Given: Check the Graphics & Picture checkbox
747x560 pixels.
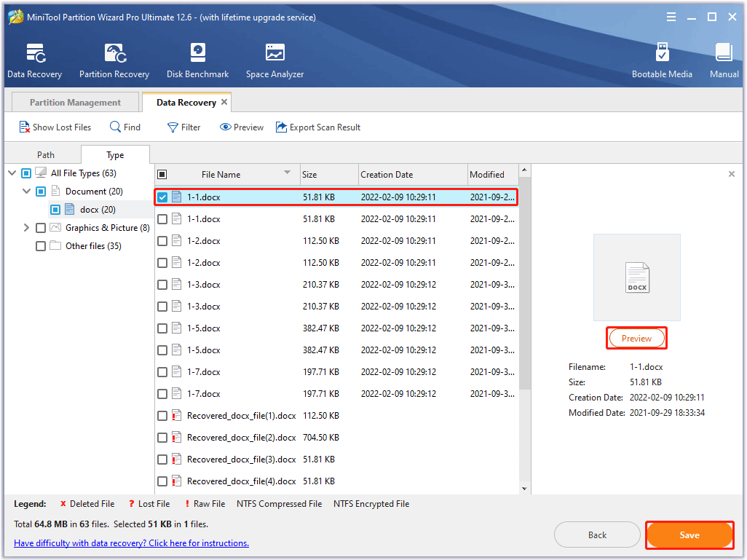Looking at the screenshot, I should tap(41, 228).
